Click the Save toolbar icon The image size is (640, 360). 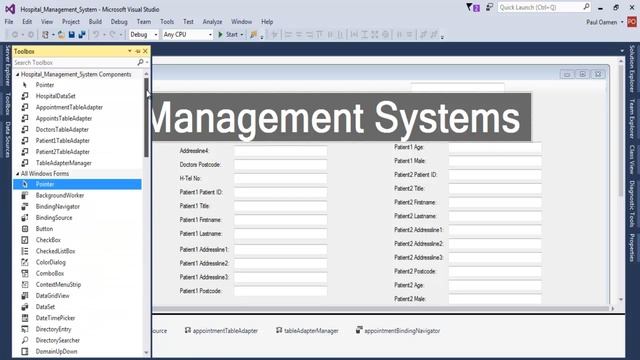tap(71, 35)
